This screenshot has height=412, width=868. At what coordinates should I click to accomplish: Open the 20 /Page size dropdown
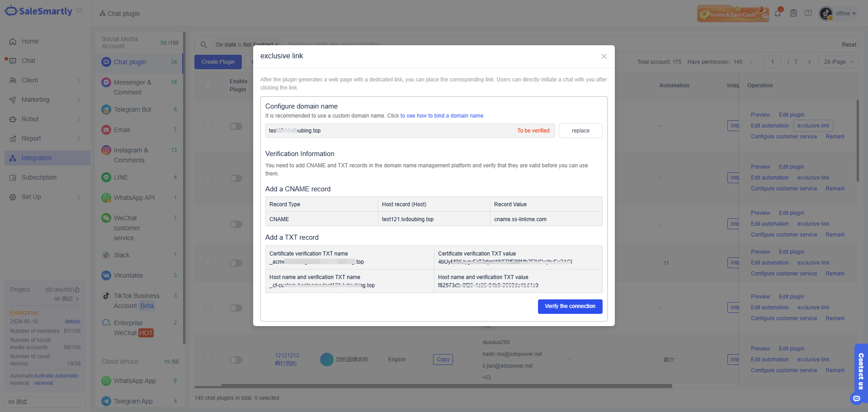839,62
